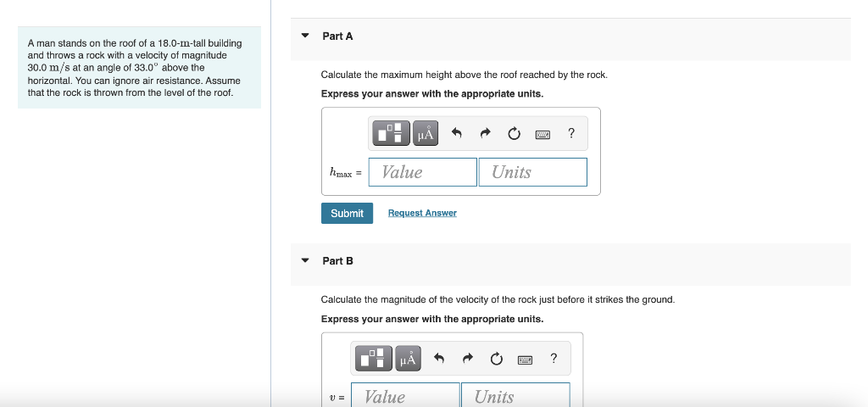
Task: Open the templates tool in Part A toolbar
Action: (392, 133)
